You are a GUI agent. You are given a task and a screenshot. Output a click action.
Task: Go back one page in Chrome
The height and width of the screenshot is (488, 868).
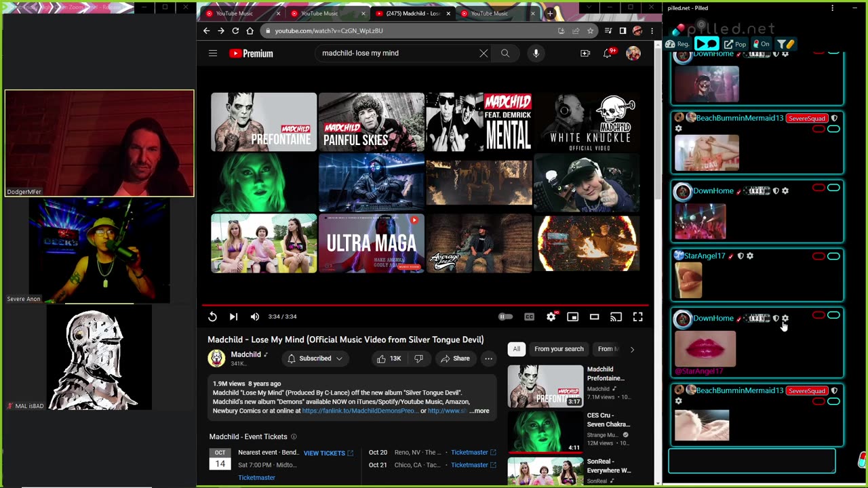pyautogui.click(x=207, y=30)
